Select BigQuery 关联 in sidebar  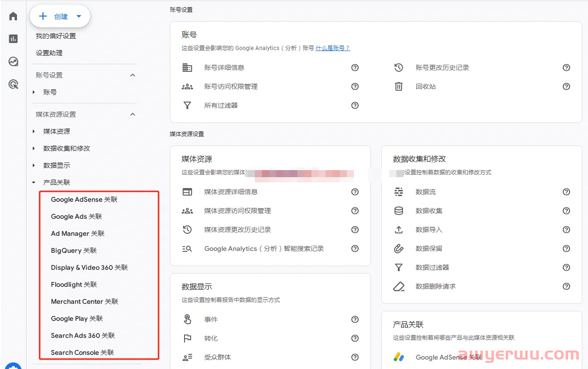click(74, 250)
